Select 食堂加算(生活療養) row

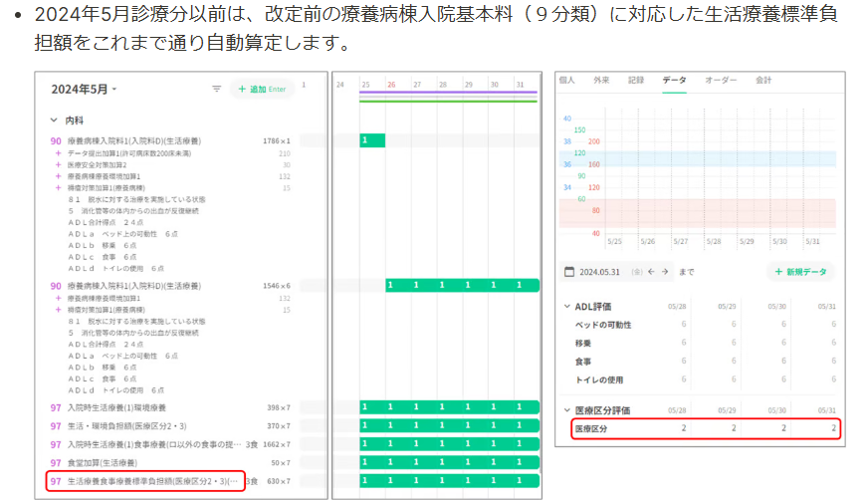click(x=170, y=463)
